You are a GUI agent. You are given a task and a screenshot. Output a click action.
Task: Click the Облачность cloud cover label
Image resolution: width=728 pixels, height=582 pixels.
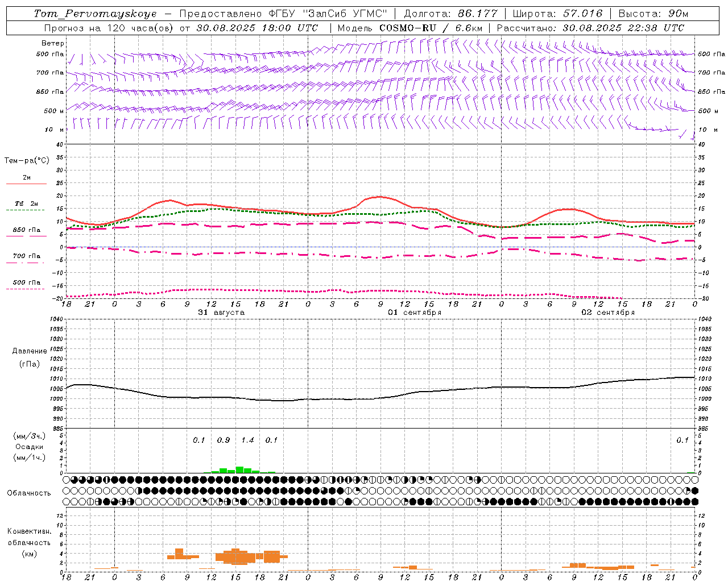coord(29,493)
